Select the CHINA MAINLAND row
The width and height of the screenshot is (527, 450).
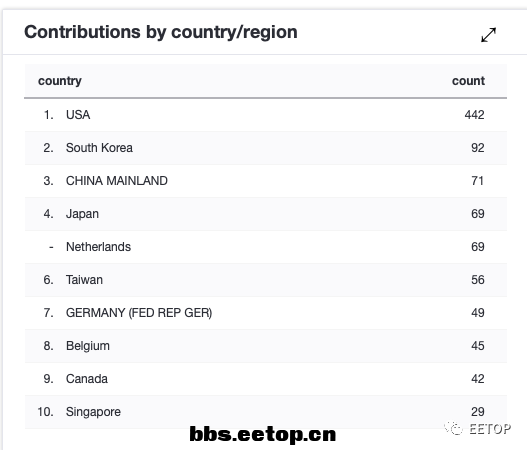pyautogui.click(x=266, y=181)
